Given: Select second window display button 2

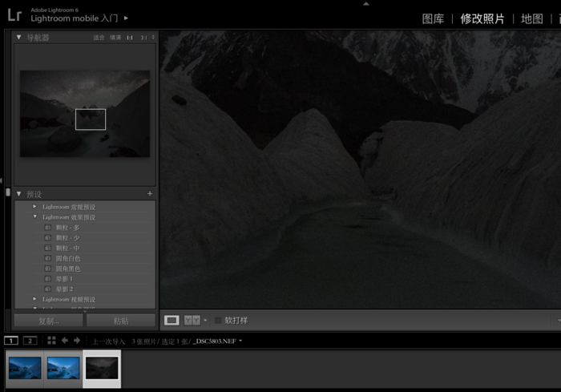Looking at the screenshot, I should [30, 341].
